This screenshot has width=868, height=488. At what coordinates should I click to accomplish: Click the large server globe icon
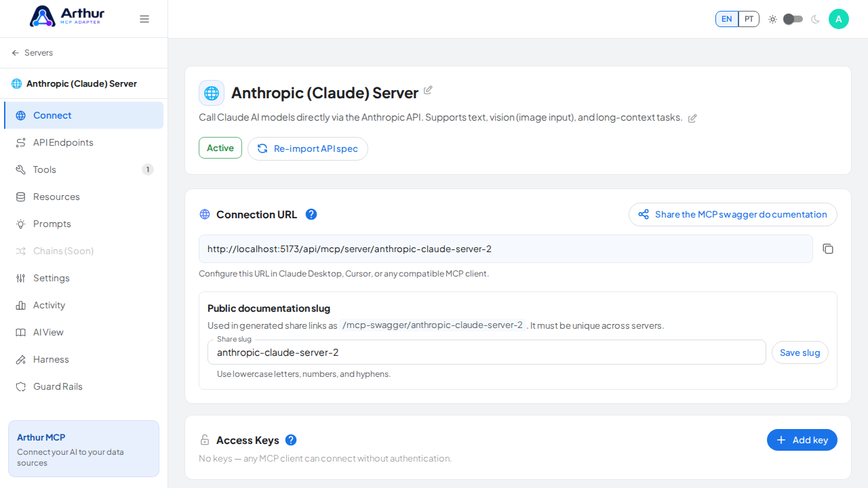click(212, 93)
